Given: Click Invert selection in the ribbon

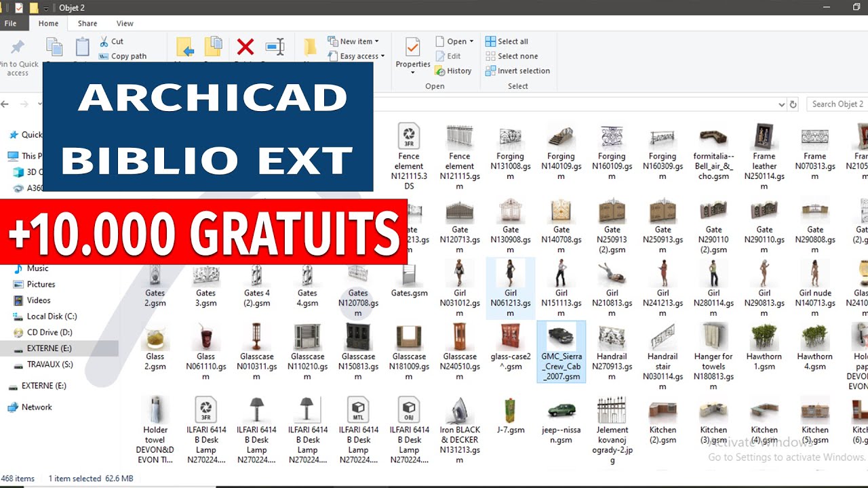Looking at the screenshot, I should tap(517, 70).
